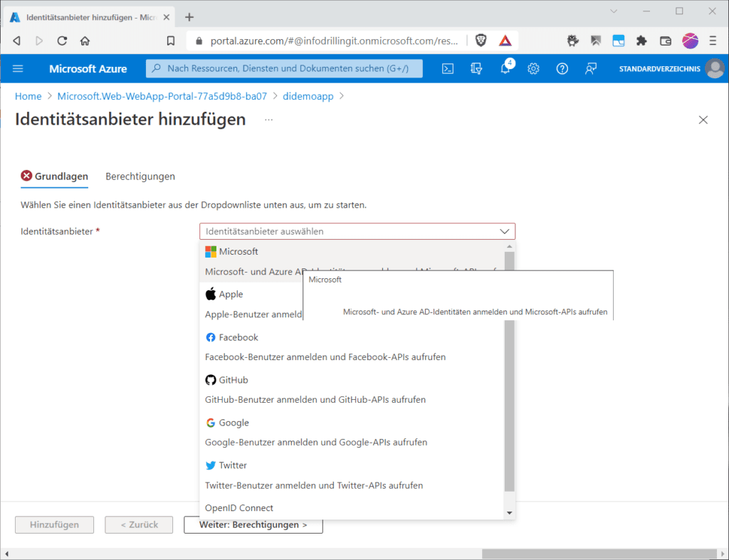Viewport: 729px width, 560px height.
Task: Click the gray flag extension icon in the toolbar
Action: (596, 41)
